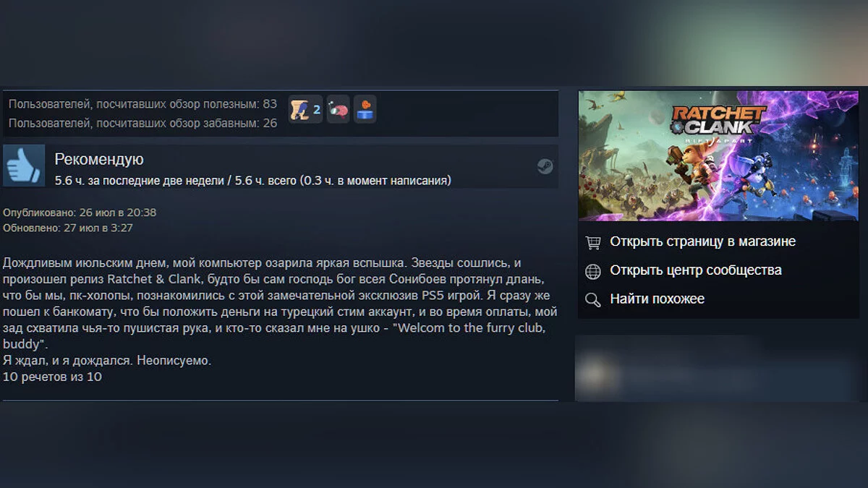This screenshot has width=868, height=488.
Task: Click the scroll award icon with count 2
Action: 305,110
